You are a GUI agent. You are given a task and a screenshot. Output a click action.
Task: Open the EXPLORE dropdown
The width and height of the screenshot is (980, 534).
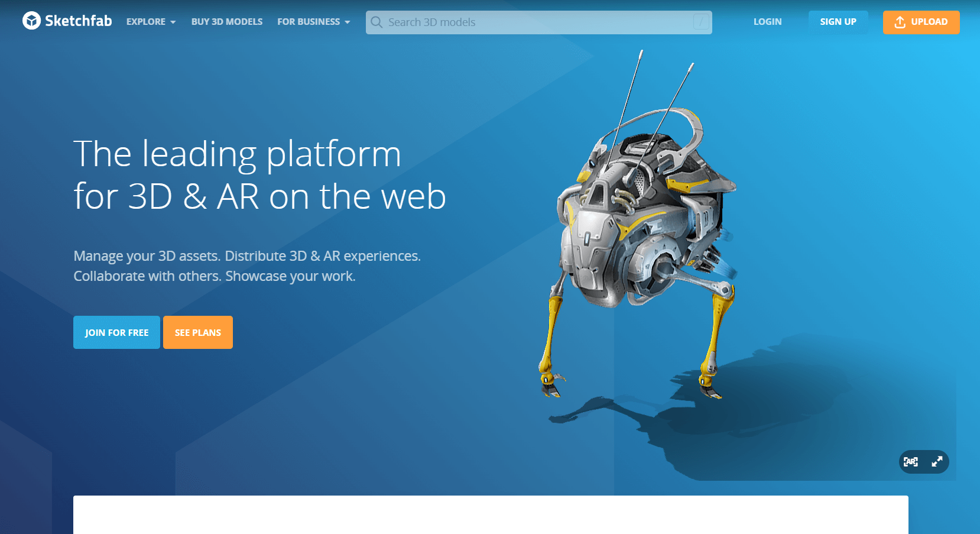tap(146, 21)
